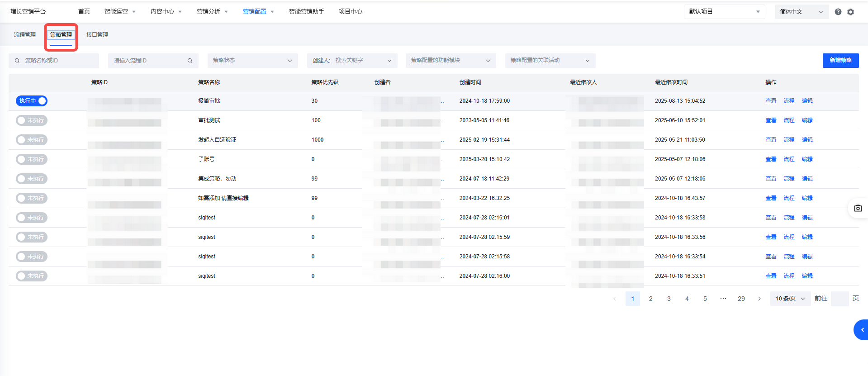Click 查看 link for 极简审批 row
Screen dimensions: 868x376
(771, 101)
